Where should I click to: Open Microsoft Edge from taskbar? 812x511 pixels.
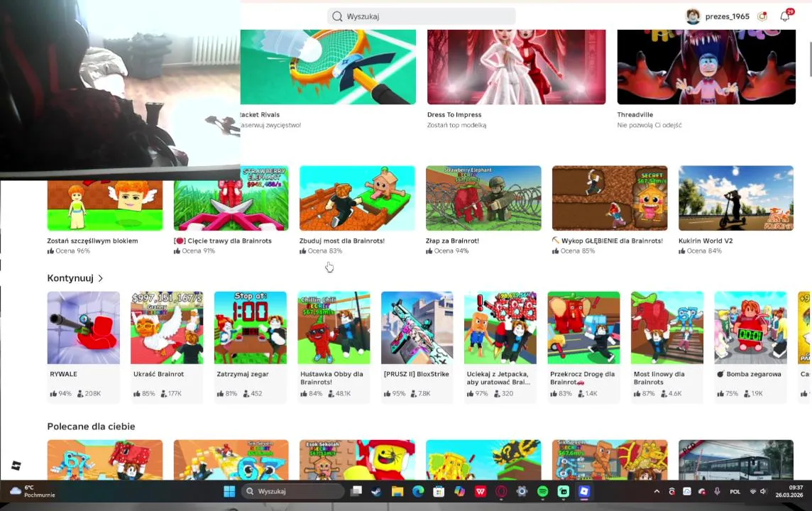(x=418, y=491)
